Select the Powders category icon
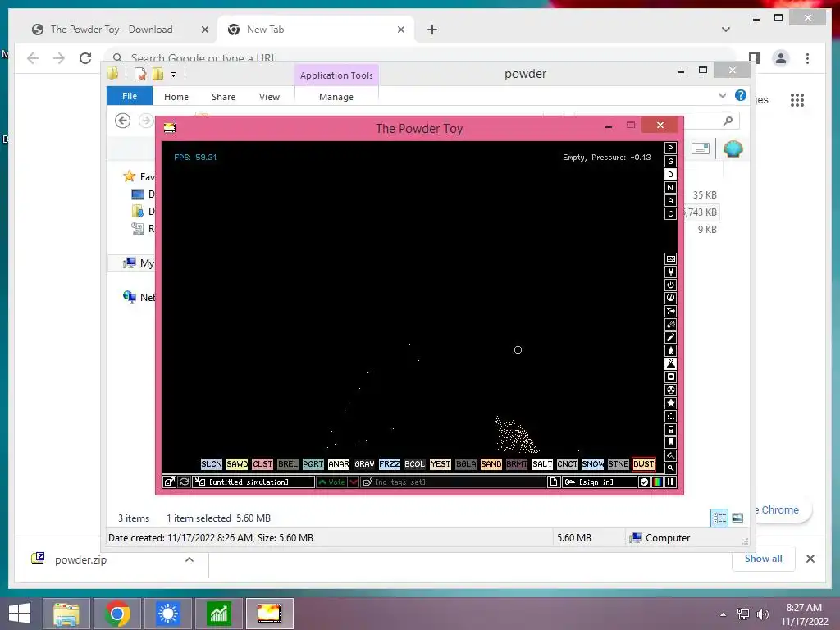The height and width of the screenshot is (630, 840). coord(670,363)
